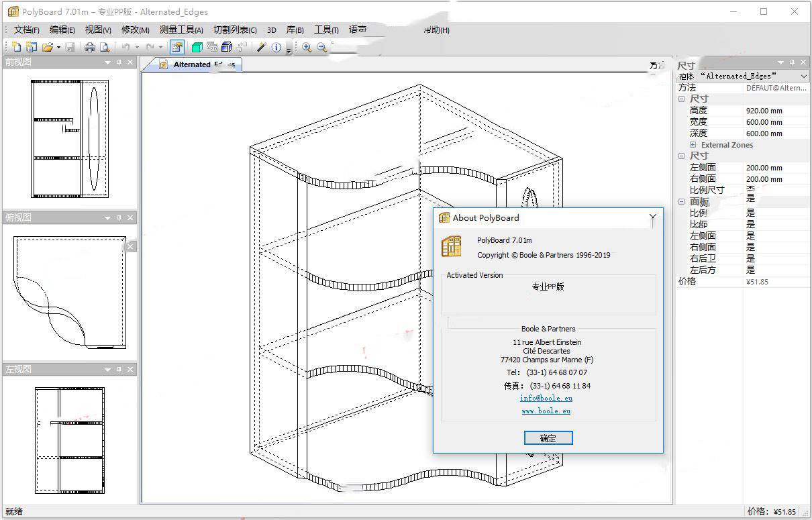Image resolution: width=812 pixels, height=520 pixels.
Task: Open the Undo history dropdown arrow
Action: (137, 47)
